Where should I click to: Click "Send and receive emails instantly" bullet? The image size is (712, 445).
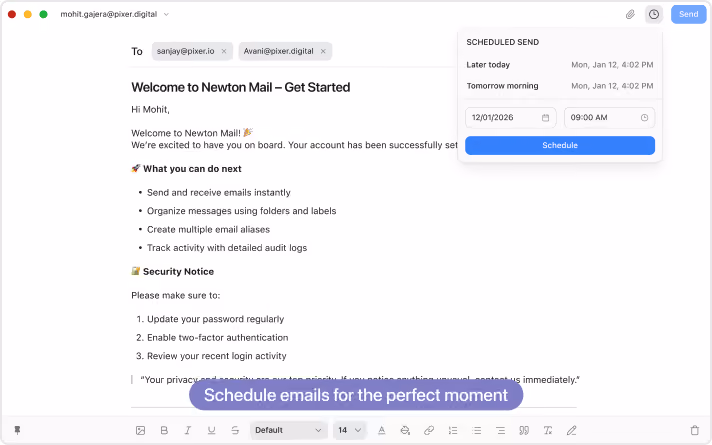coord(218,193)
